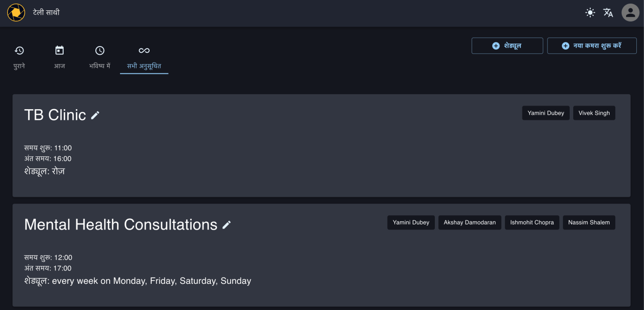Image resolution: width=644 pixels, height=310 pixels.
Task: Open the TB Clinic room title
Action: 55,115
